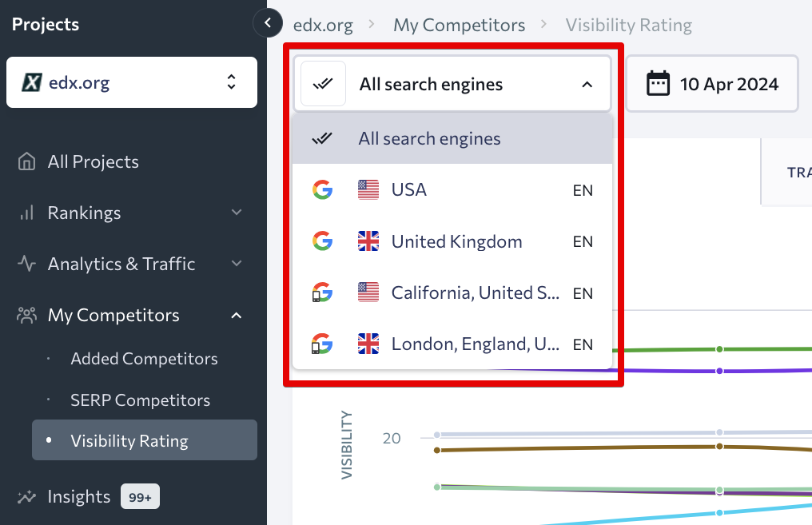812x525 pixels.
Task: Click the calendar icon in the date button
Action: pyautogui.click(x=659, y=83)
